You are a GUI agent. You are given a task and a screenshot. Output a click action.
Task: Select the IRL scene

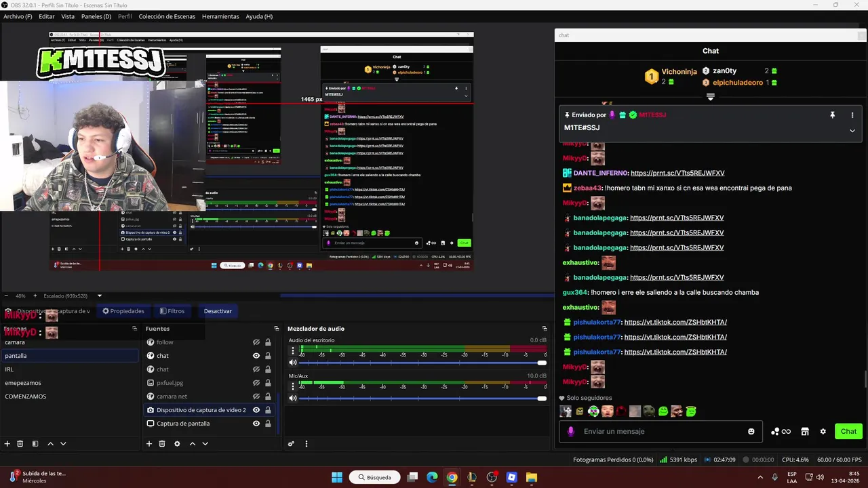point(69,369)
